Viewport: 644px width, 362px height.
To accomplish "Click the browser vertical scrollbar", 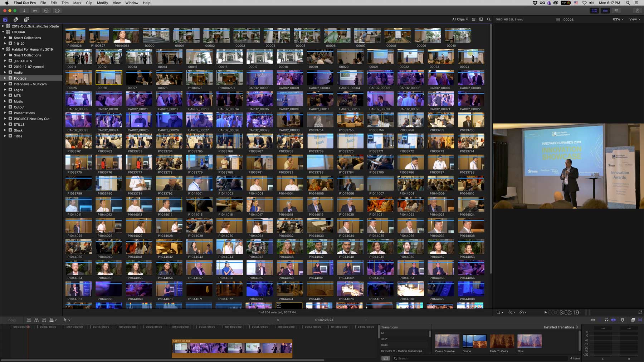I will 491,148.
